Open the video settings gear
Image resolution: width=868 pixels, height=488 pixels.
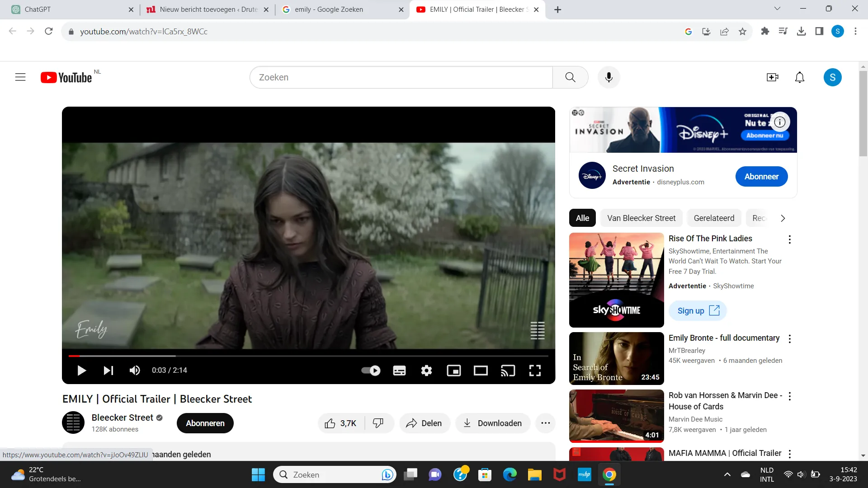point(426,371)
